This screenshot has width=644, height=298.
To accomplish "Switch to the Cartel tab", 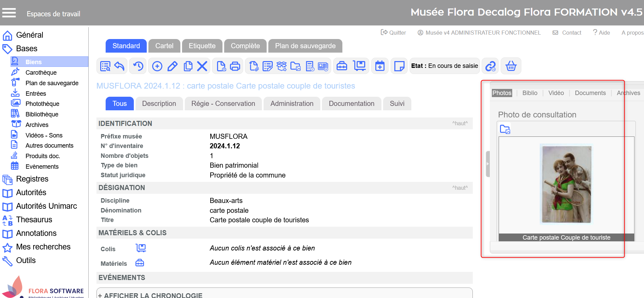I will click(164, 46).
